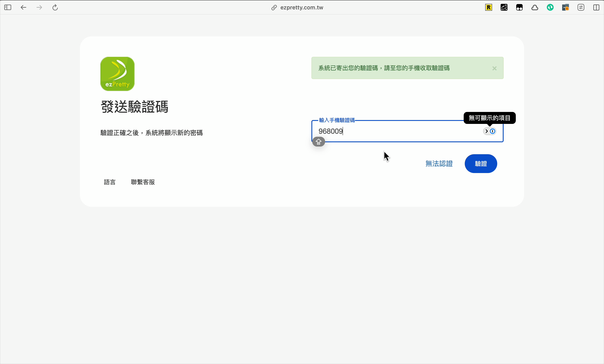
Task: Click the 無可顯示的項目 tooltip
Action: point(490,118)
